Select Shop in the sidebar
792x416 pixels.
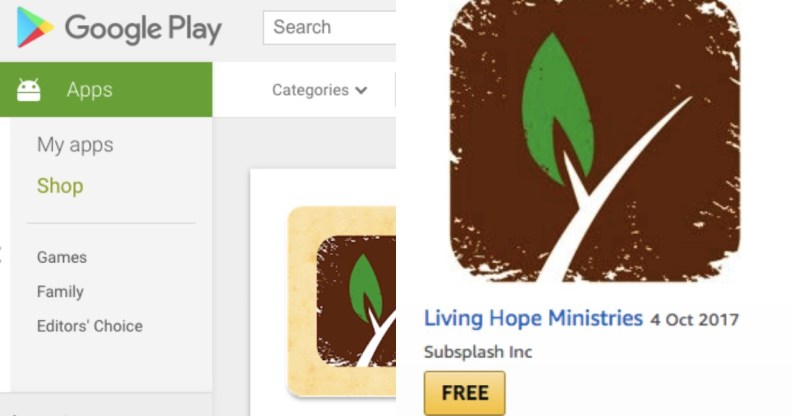pos(60,186)
